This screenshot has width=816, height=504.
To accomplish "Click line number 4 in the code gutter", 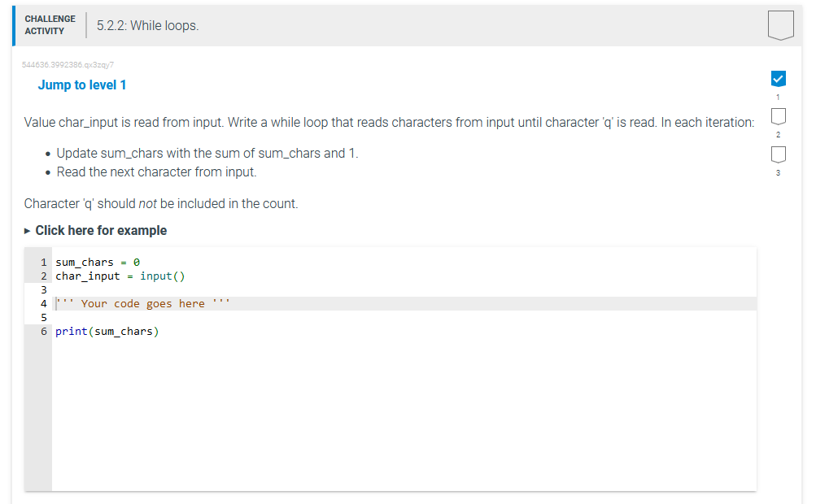I will tap(43, 303).
